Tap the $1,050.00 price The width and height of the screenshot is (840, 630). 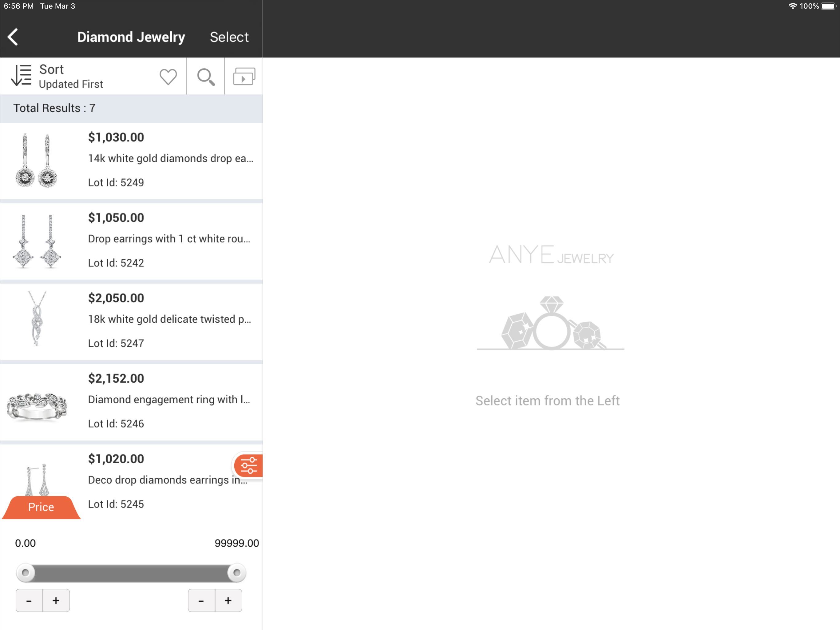click(116, 218)
